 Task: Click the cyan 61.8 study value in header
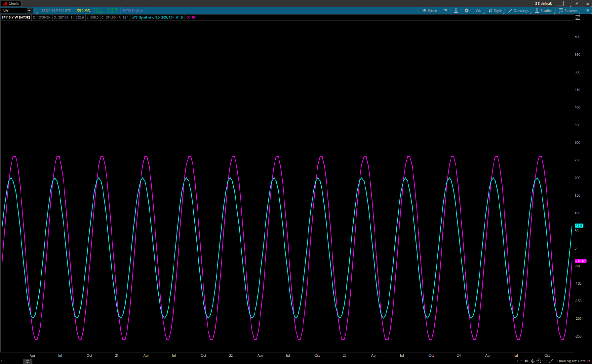pyautogui.click(x=179, y=17)
